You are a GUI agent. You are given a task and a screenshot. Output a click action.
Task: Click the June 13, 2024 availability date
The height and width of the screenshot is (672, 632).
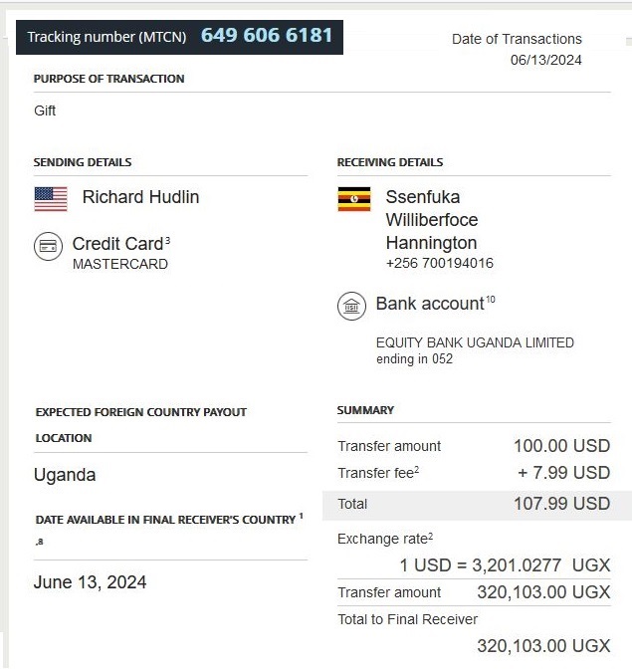pyautogui.click(x=90, y=582)
